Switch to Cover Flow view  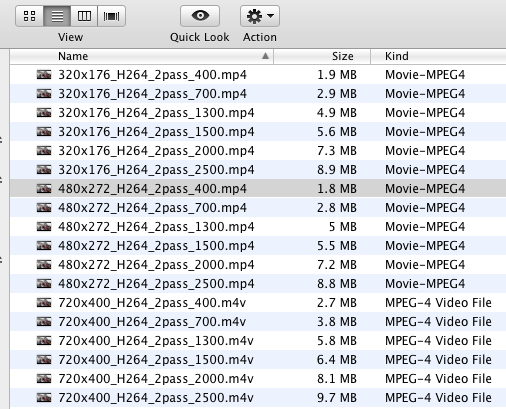[x=111, y=16]
